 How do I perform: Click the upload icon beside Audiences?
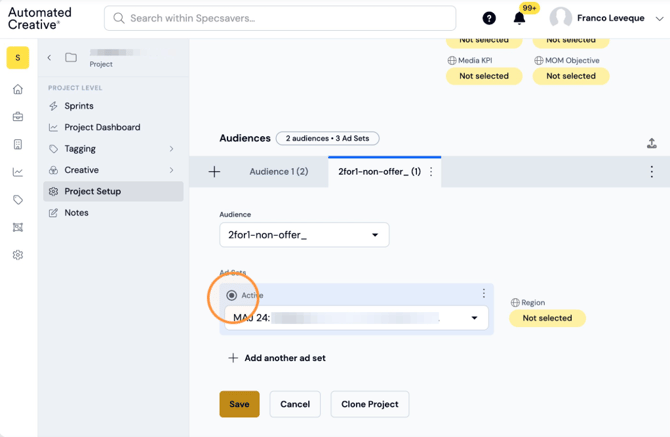coord(652,143)
